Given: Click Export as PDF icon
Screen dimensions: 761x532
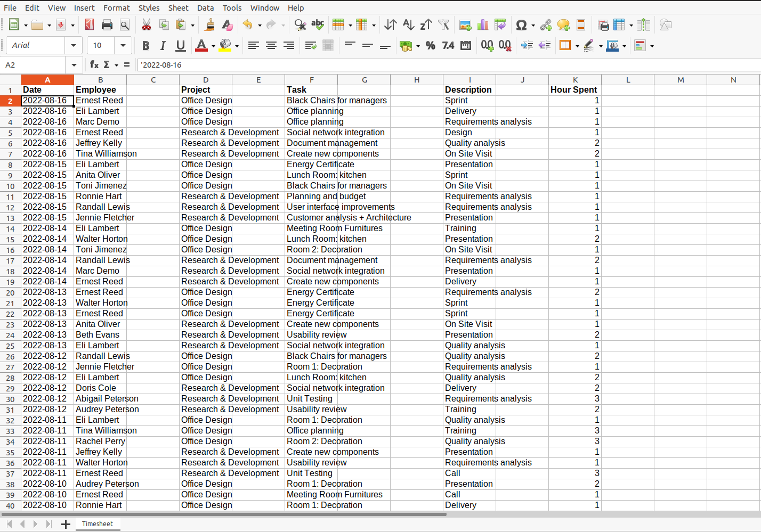Looking at the screenshot, I should point(90,25).
